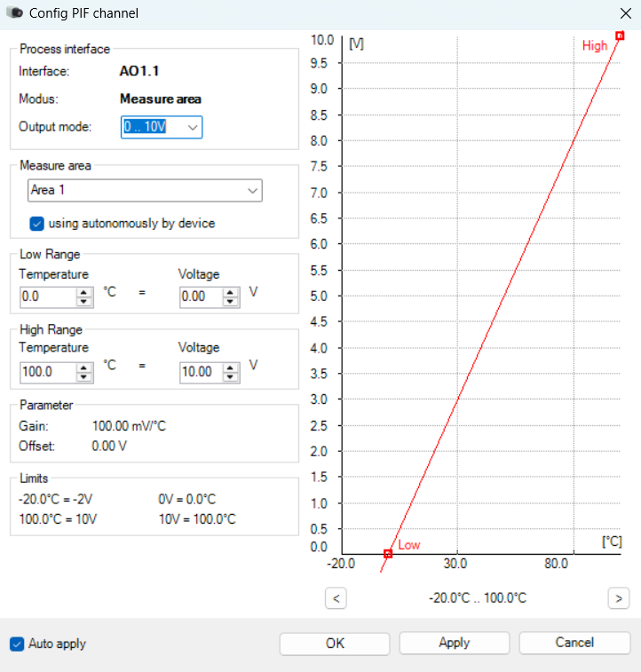The height and width of the screenshot is (672, 641).
Task: Toggle 'using autonomously by device' checkbox
Action: point(37,224)
